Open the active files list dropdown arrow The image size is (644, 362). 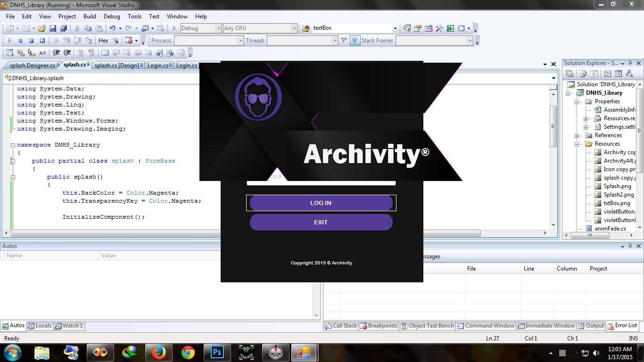point(545,65)
